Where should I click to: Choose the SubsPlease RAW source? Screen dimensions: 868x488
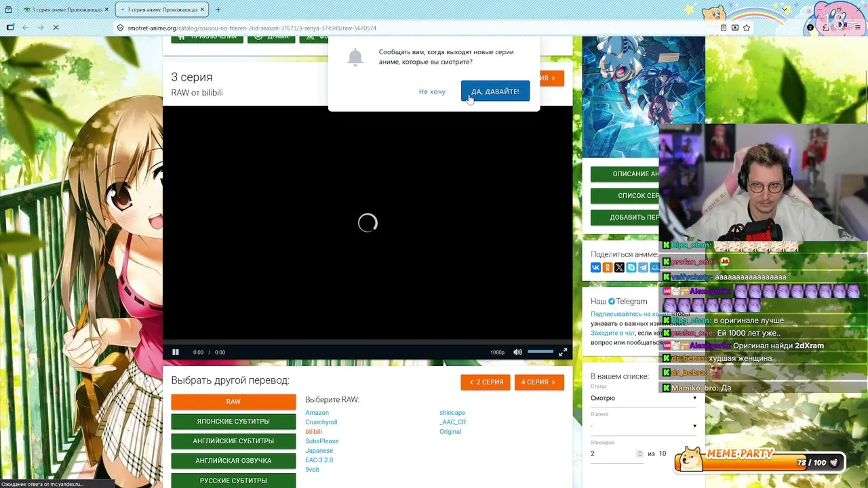pyautogui.click(x=321, y=441)
